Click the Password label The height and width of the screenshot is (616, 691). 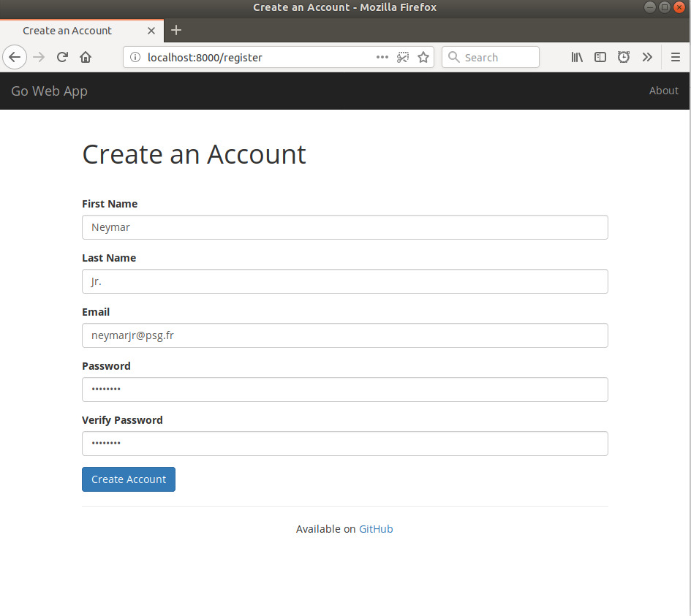click(106, 366)
